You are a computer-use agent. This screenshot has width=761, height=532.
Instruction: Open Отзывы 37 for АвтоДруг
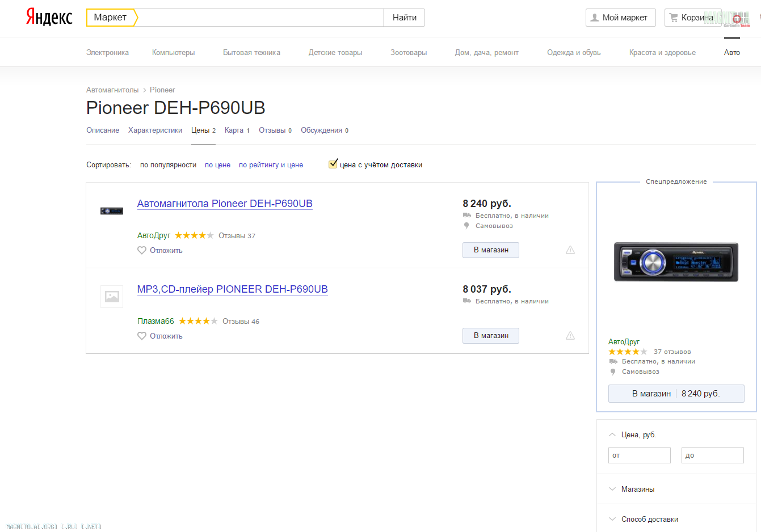(237, 235)
